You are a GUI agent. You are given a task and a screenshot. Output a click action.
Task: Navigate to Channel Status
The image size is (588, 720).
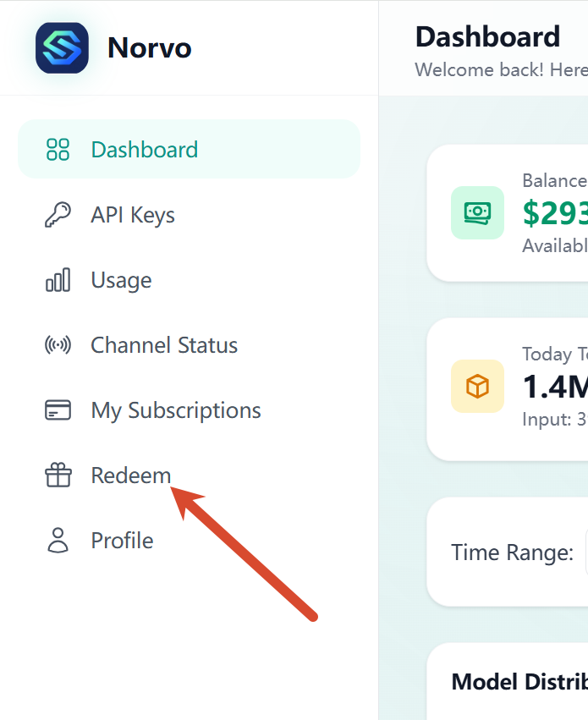pos(190,345)
